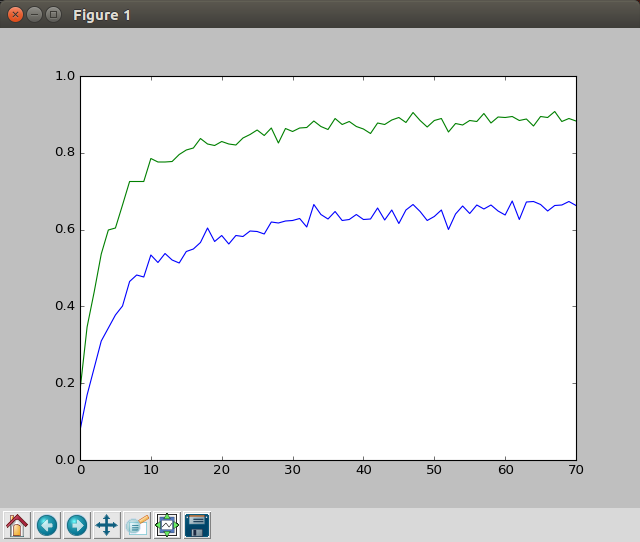Save the figure with the floppy icon
Viewport: 640px width, 542px height.
click(197, 525)
